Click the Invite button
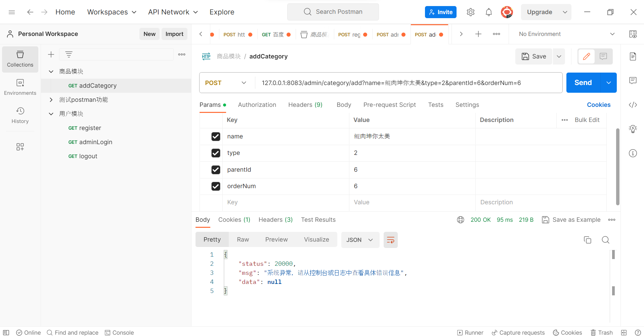This screenshot has height=336, width=644. [441, 12]
